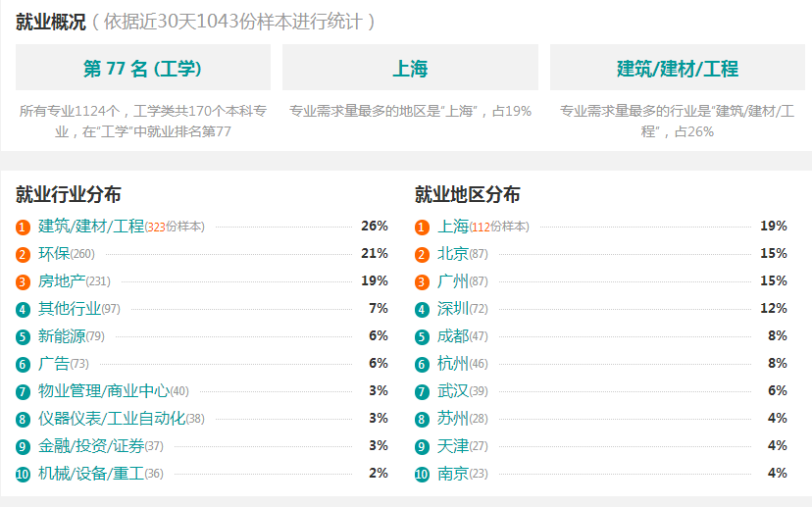Click the 就业行业分布 heading
This screenshot has height=507, width=812.
pos(69,195)
